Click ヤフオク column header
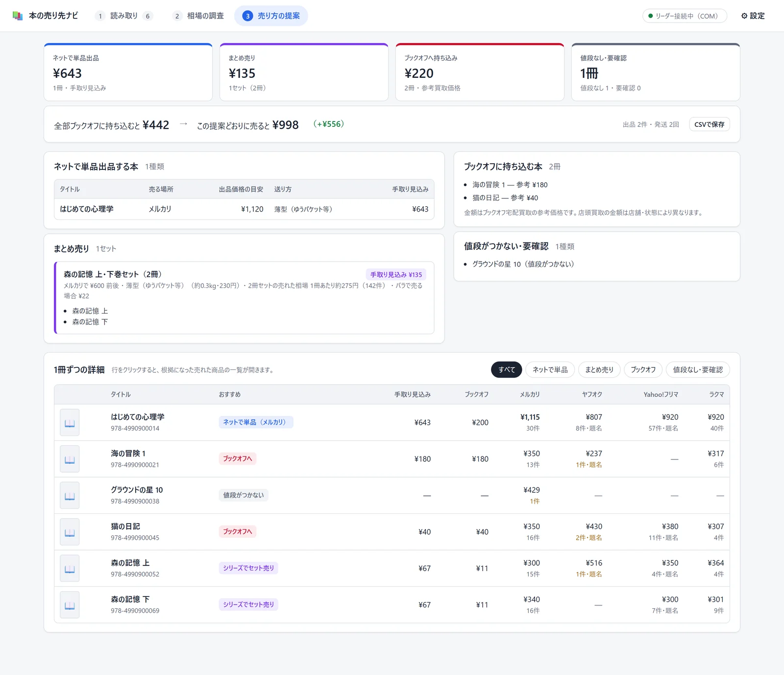Screen dimensions: 784x675 pyautogui.click(x=592, y=394)
